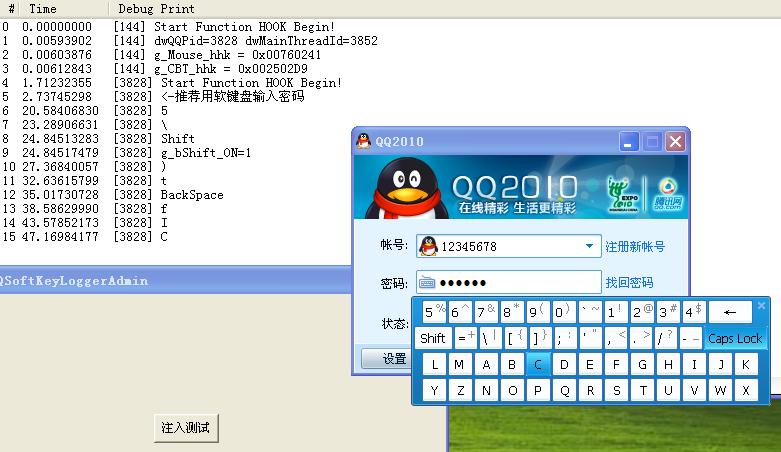This screenshot has width=781, height=452.
Task: Click the apostrophe quote key on soft keyboard
Action: coord(590,338)
